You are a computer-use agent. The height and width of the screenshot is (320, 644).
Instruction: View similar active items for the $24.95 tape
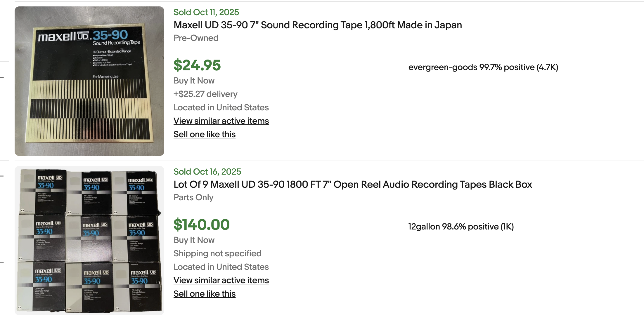tap(221, 121)
